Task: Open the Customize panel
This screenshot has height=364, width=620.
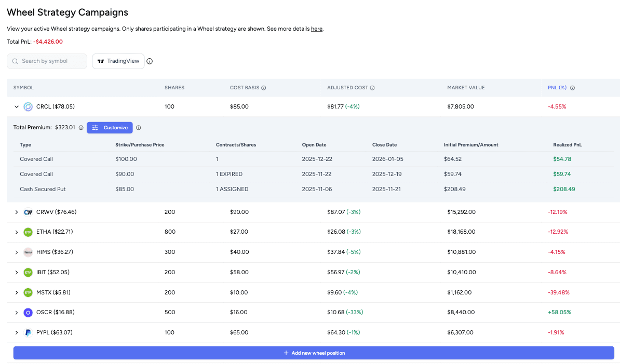Action: (110, 127)
